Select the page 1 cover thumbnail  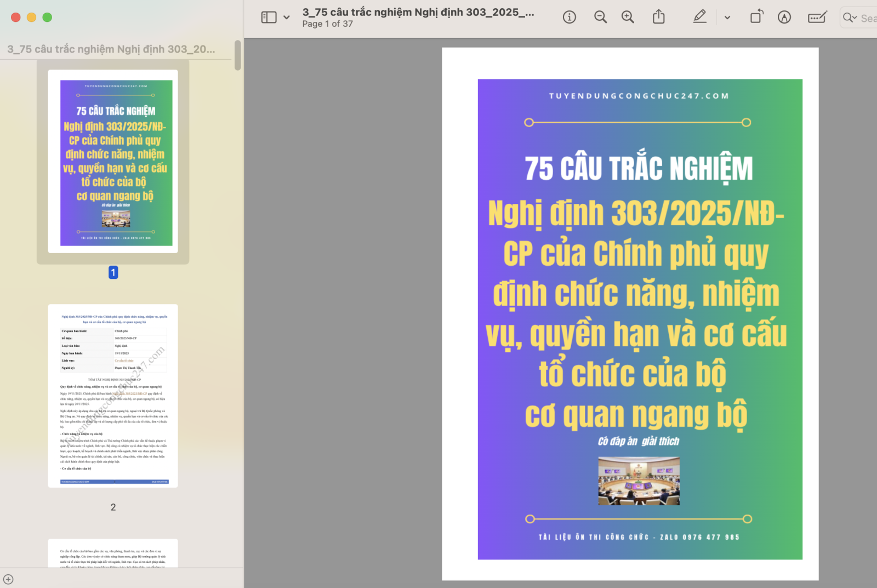113,162
